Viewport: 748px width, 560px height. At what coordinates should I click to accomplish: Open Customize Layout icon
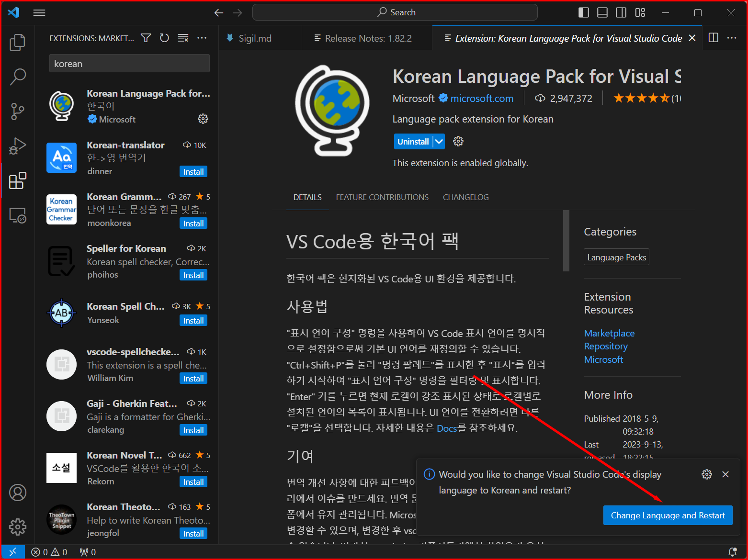pos(640,12)
